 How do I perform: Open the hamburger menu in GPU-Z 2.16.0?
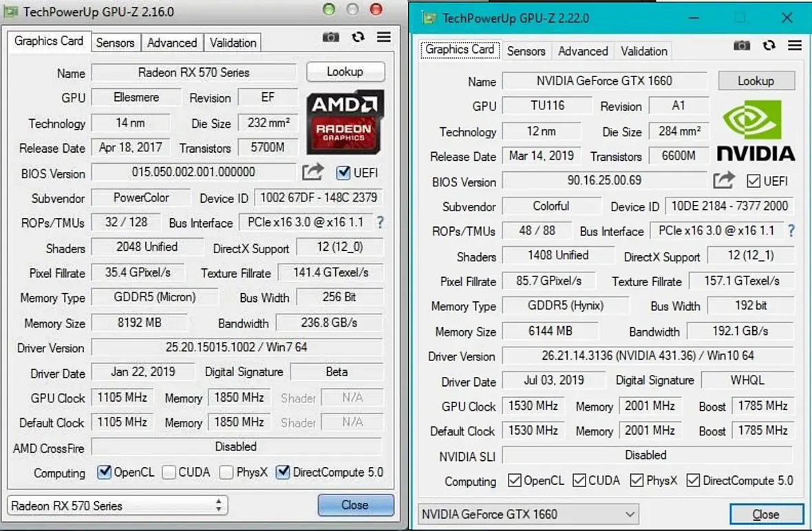click(384, 37)
